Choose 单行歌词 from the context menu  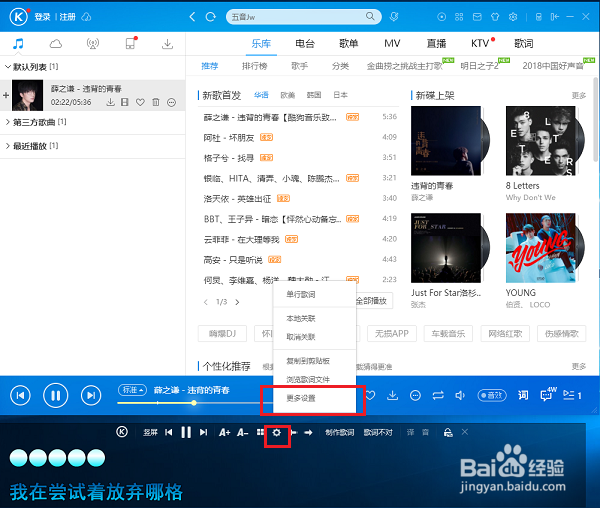tap(301, 295)
